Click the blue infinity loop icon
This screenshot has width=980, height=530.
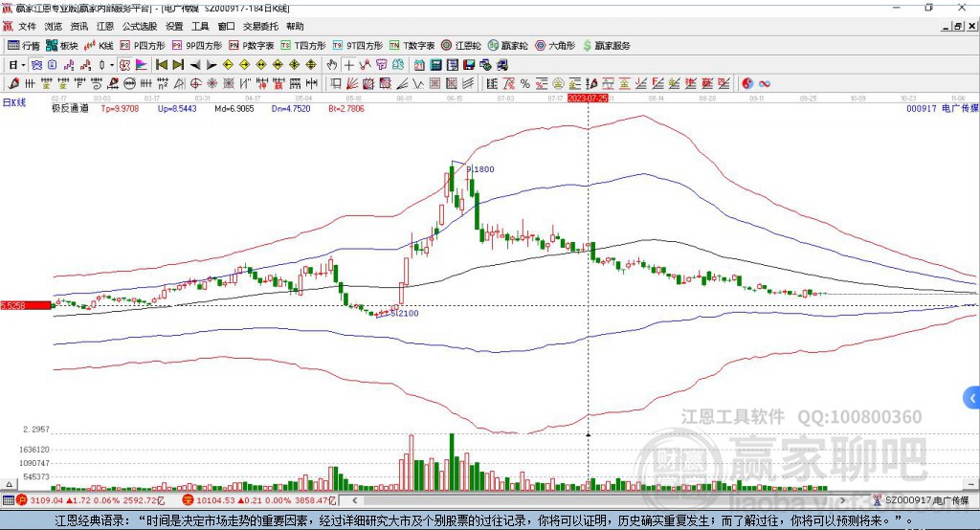click(765, 84)
